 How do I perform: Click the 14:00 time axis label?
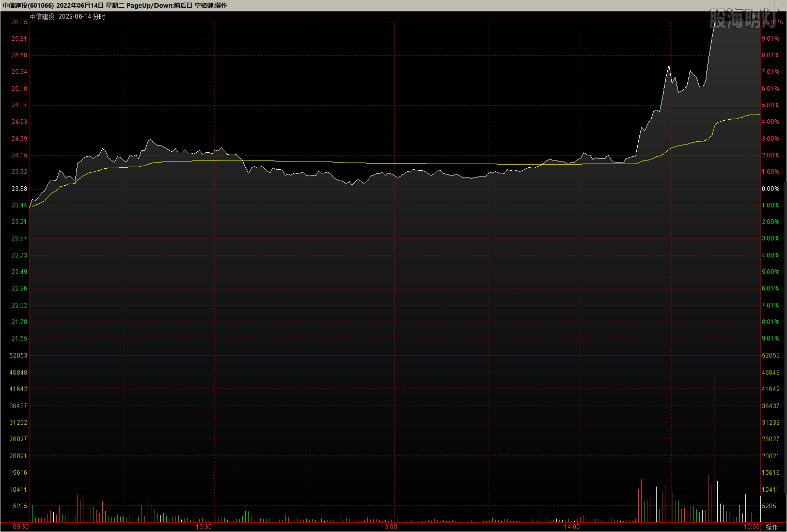click(x=572, y=527)
